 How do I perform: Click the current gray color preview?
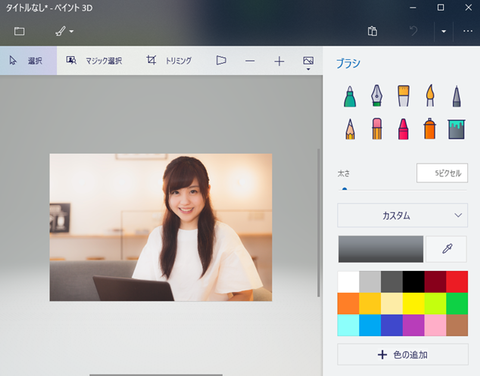(x=381, y=249)
